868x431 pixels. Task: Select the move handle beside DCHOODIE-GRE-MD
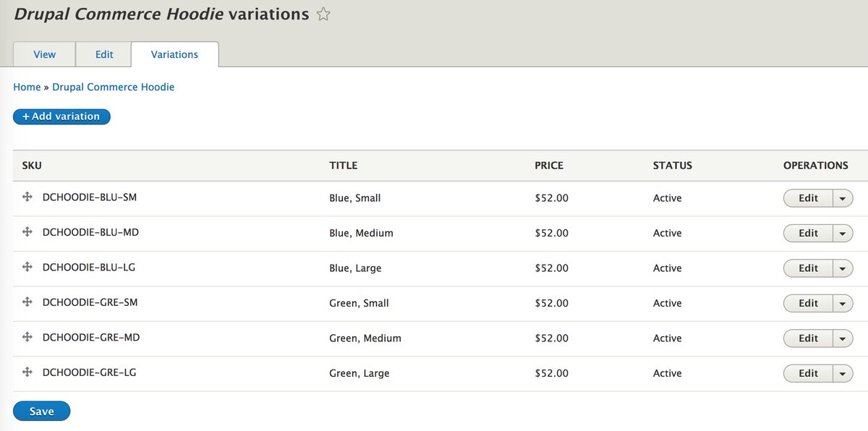[x=27, y=337]
